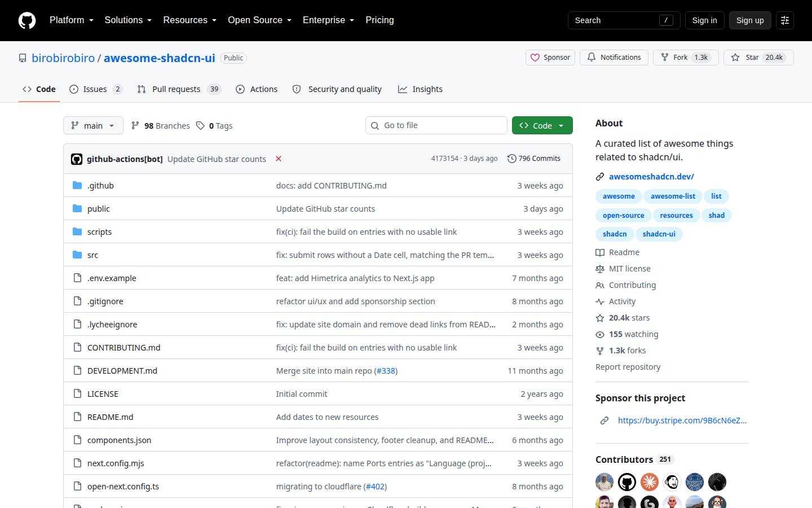Expand the Open Source menu

[x=259, y=20]
